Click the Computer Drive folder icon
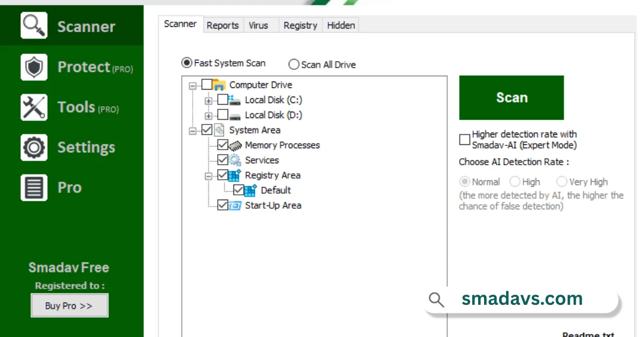This screenshot has height=337, width=644. [221, 85]
